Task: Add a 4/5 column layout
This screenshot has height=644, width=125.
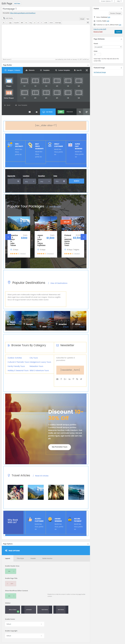Action: tap(57, 93)
